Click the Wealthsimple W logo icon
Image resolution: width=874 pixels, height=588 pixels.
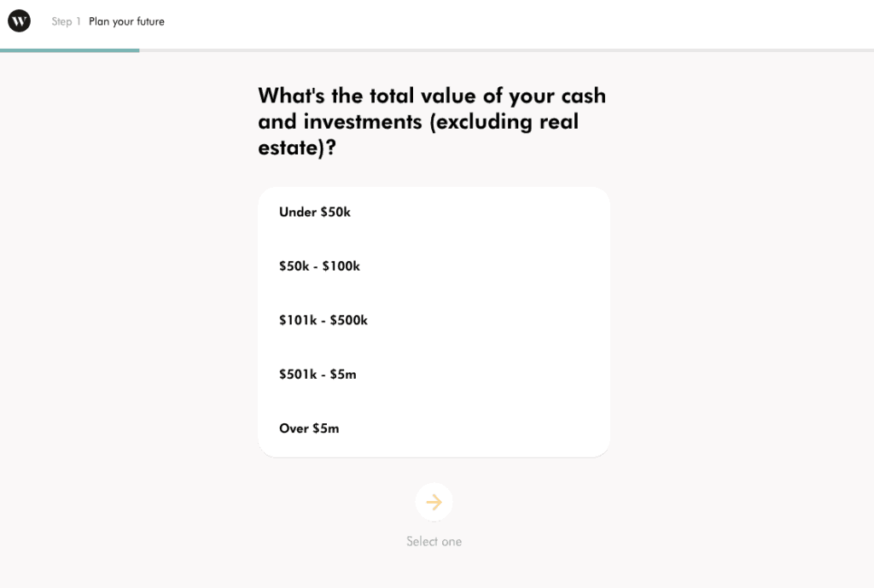tap(19, 20)
